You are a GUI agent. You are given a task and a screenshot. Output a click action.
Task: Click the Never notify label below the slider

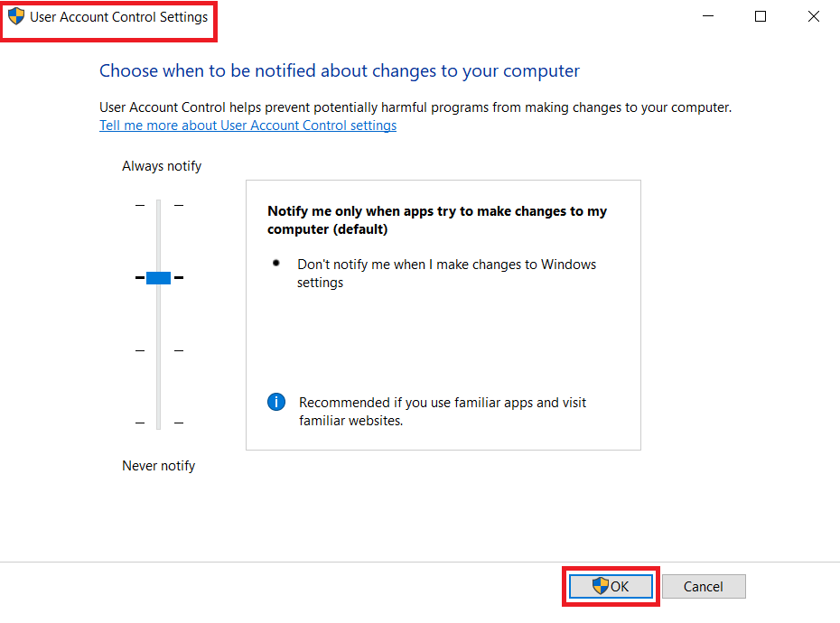158,465
